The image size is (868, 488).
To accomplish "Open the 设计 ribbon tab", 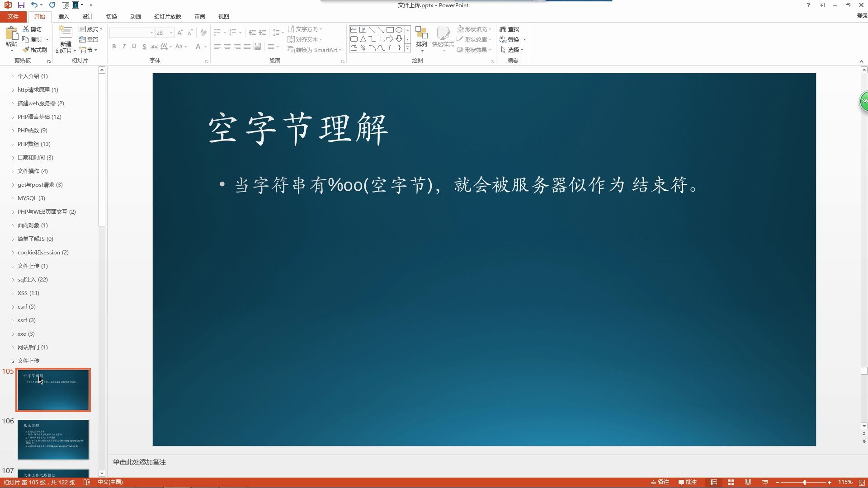I will (87, 16).
